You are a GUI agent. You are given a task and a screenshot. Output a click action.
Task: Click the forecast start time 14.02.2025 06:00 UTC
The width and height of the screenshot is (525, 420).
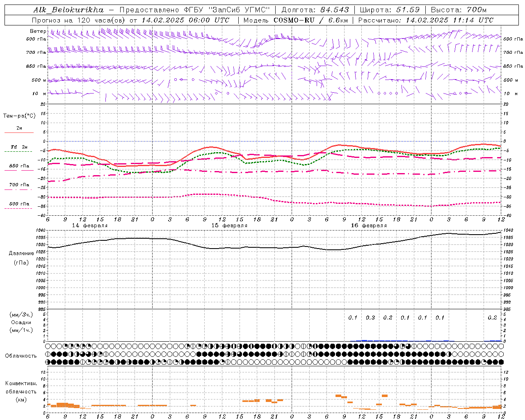click(185, 20)
